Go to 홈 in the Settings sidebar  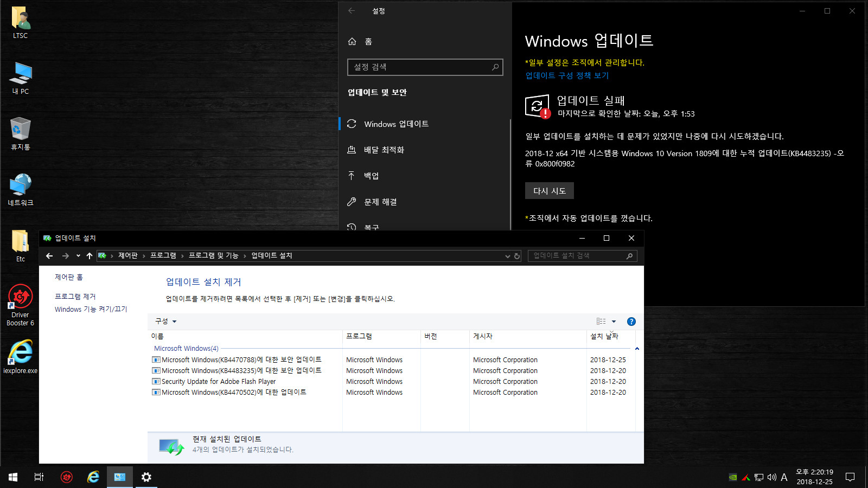[360, 41]
